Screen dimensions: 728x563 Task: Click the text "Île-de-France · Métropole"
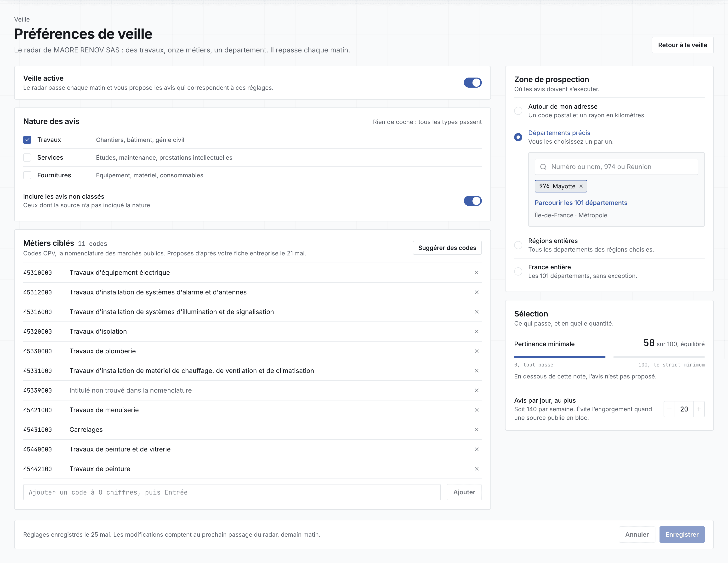[571, 215]
